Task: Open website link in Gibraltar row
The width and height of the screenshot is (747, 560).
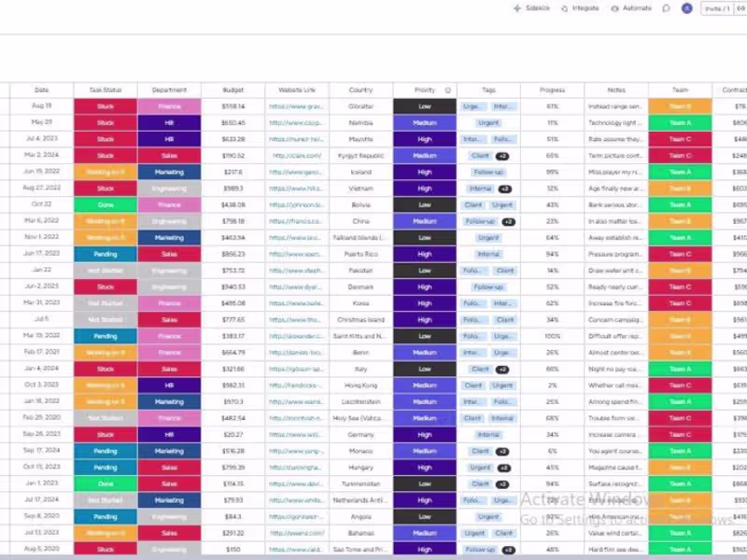Action: click(x=297, y=106)
